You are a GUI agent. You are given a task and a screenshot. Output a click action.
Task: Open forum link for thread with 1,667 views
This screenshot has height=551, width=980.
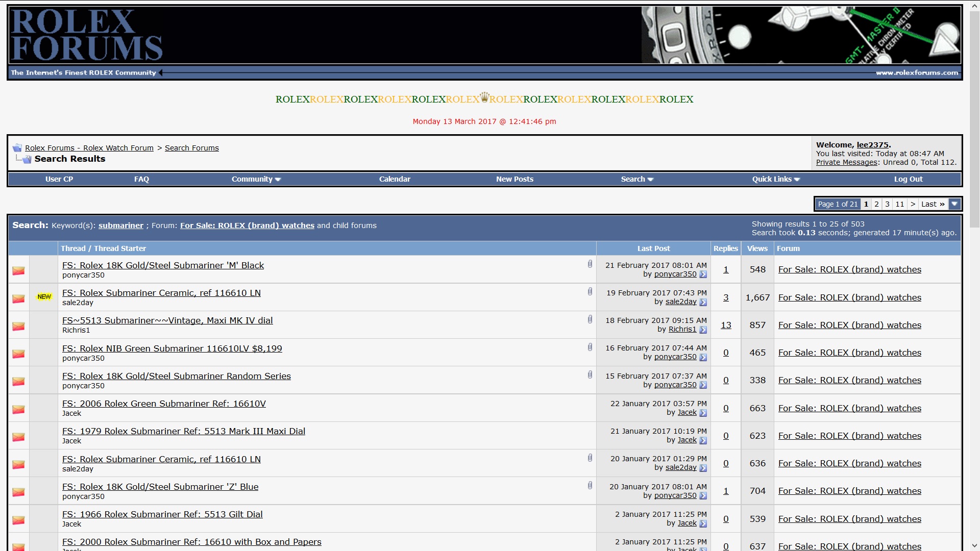pos(849,297)
